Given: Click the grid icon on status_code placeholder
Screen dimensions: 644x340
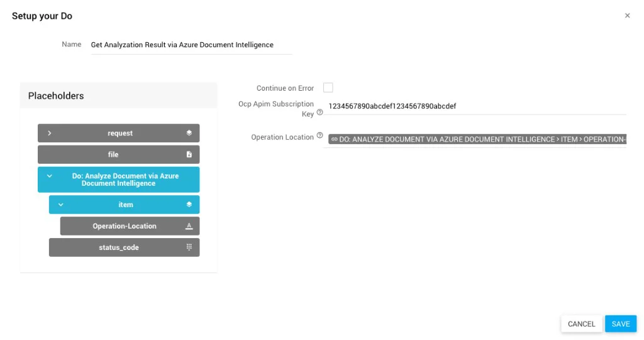Looking at the screenshot, I should [189, 247].
